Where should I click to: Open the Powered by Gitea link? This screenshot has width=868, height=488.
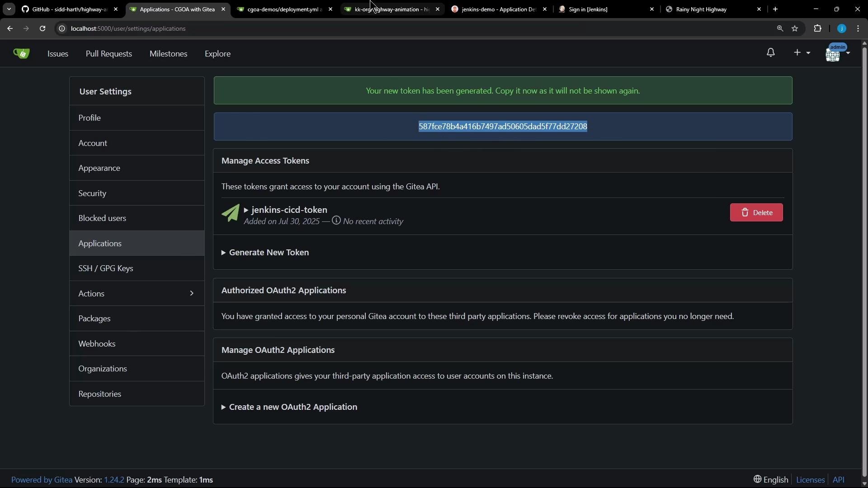42,480
